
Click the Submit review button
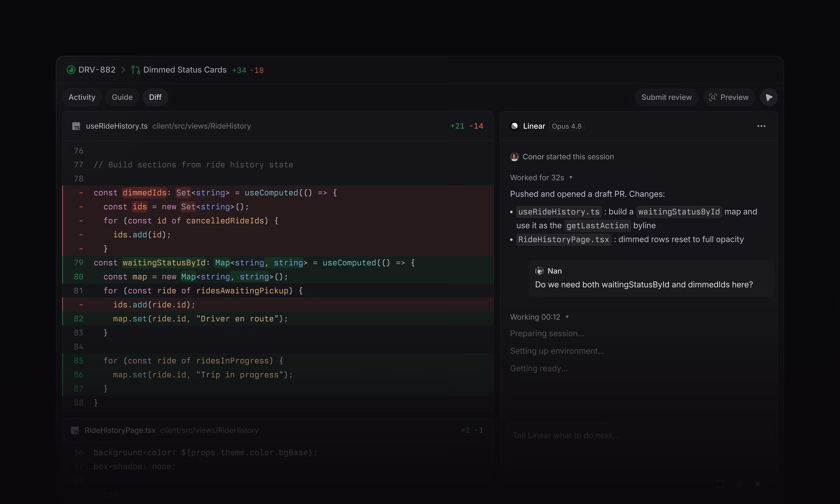666,98
